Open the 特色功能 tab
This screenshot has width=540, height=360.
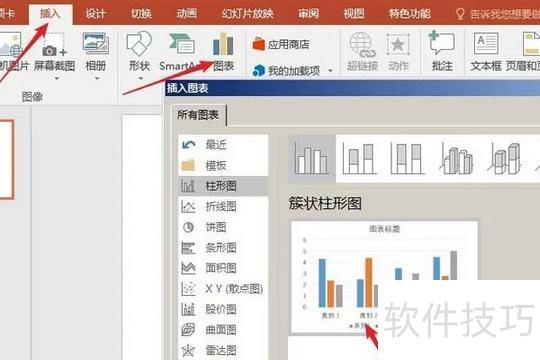coord(409,14)
